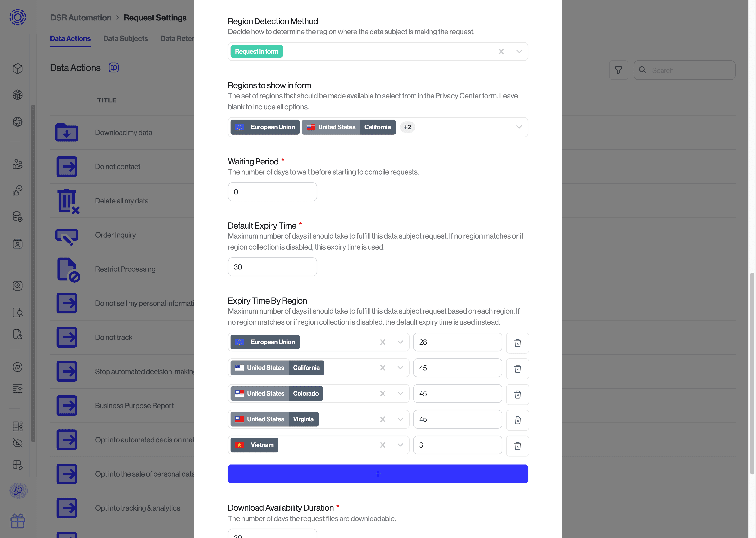Viewport: 756px width, 538px height.
Task: Remove the Request in form tag with its X
Action: coord(501,51)
